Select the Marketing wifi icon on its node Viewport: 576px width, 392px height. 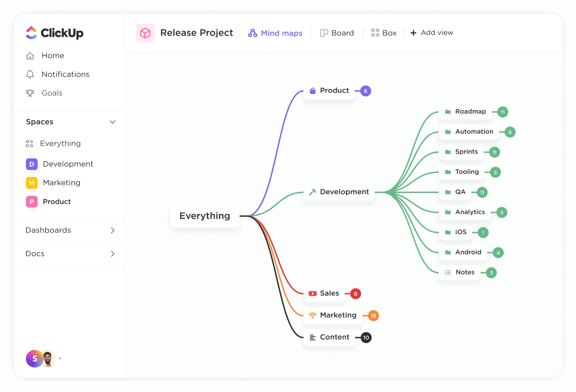[x=313, y=315]
